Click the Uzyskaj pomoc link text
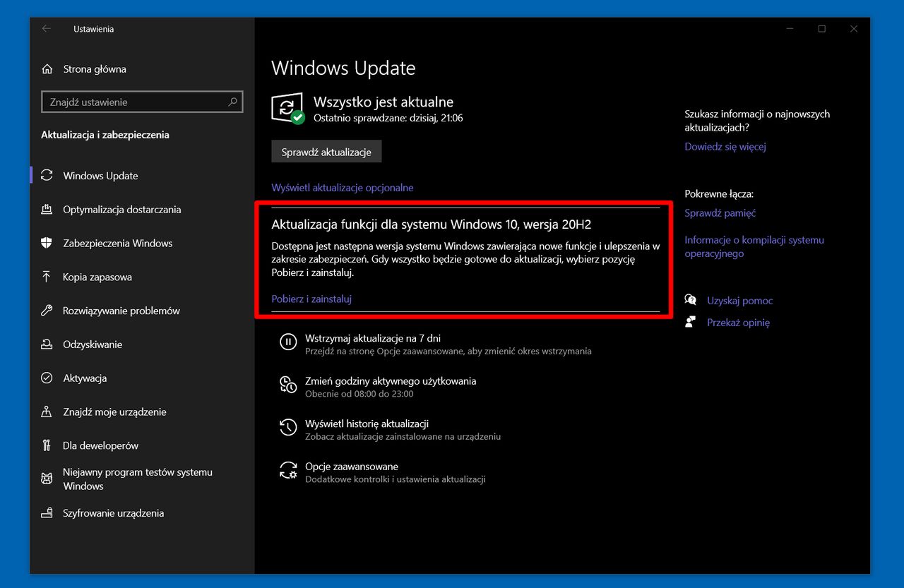 coord(740,301)
